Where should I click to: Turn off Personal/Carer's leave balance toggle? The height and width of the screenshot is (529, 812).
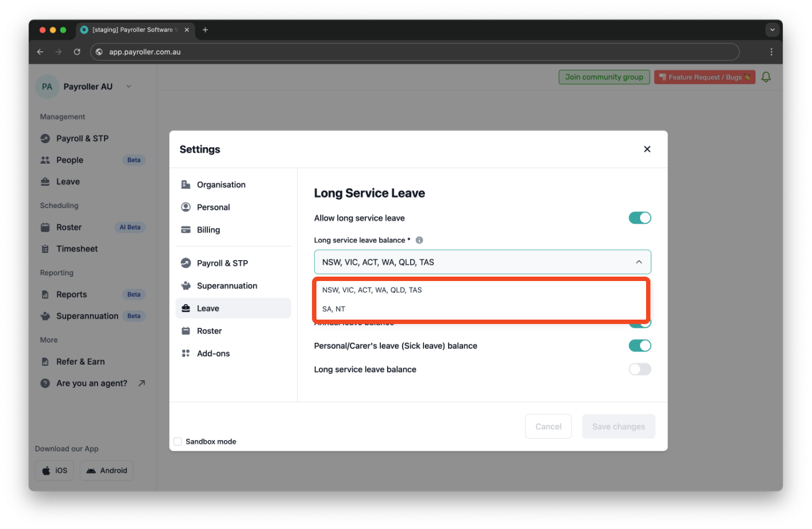pyautogui.click(x=639, y=346)
